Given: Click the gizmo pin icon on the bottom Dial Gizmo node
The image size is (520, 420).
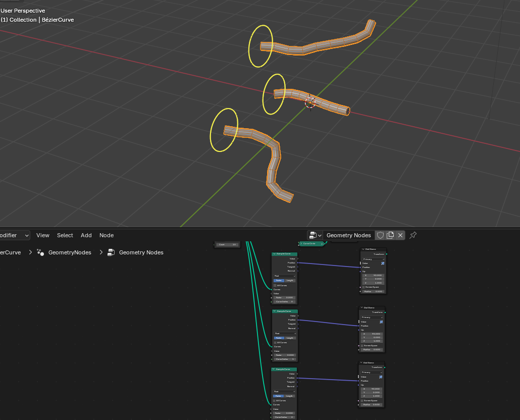Looking at the screenshot, I should point(381,377).
